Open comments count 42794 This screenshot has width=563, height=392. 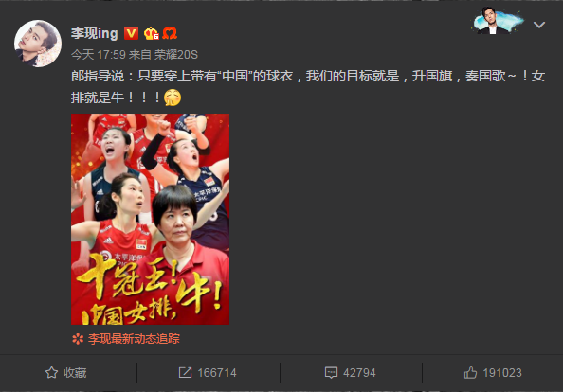tap(359, 373)
